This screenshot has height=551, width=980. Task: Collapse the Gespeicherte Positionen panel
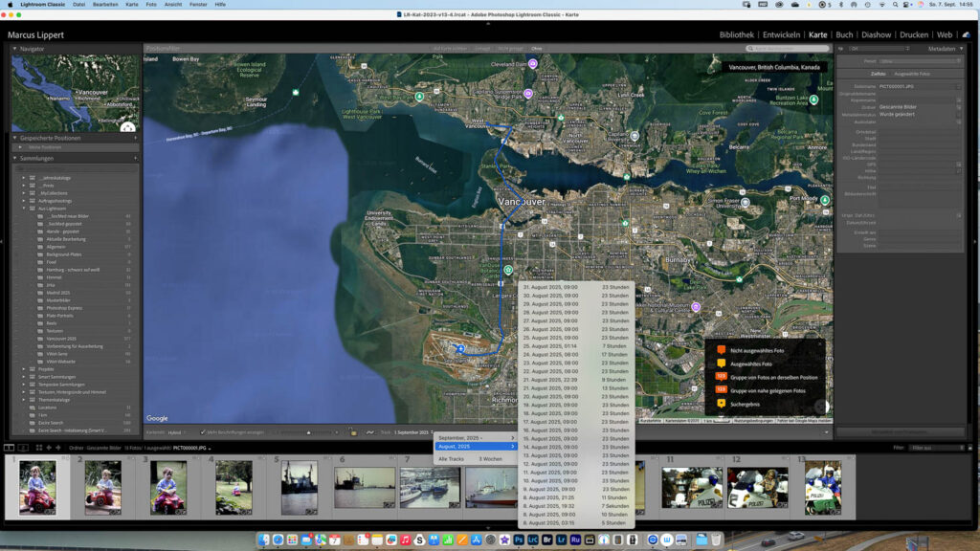pyautogui.click(x=15, y=138)
